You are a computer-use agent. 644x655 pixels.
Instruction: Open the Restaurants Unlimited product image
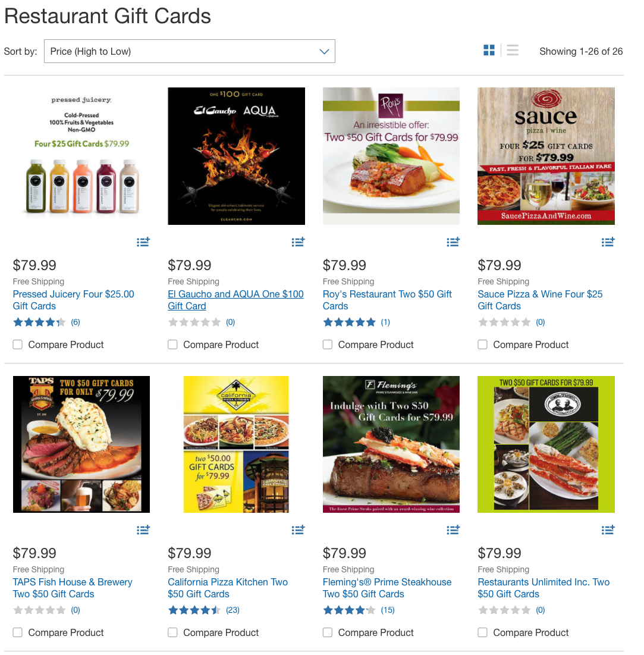546,444
